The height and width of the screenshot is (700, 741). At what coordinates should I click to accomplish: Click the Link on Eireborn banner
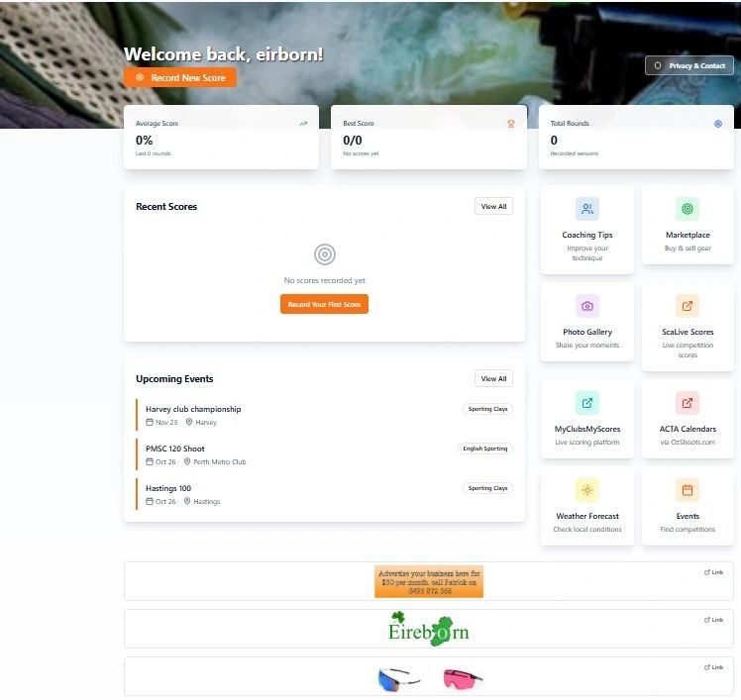713,620
